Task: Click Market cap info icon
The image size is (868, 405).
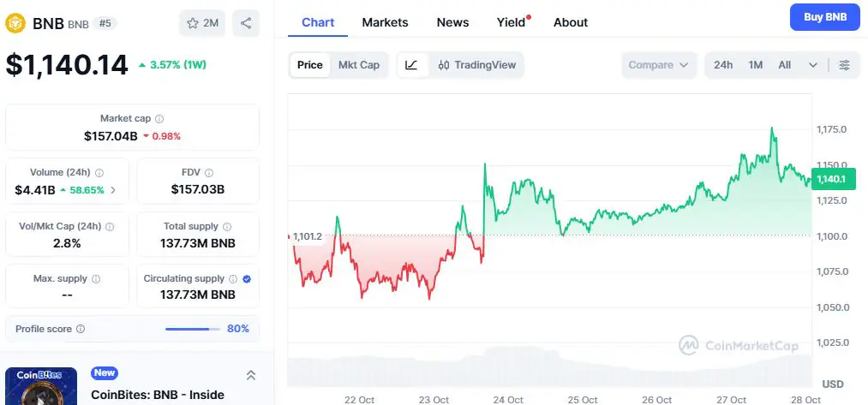Action: (x=159, y=119)
